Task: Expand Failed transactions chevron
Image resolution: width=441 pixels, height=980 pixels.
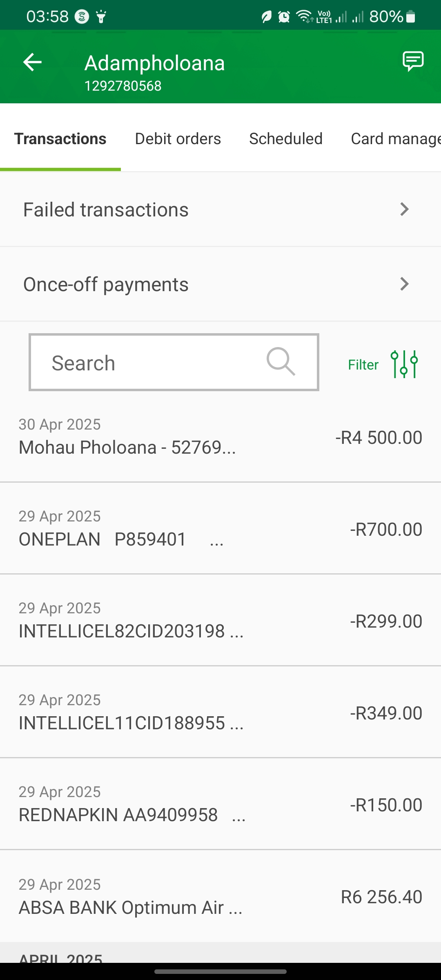Action: pos(404,209)
